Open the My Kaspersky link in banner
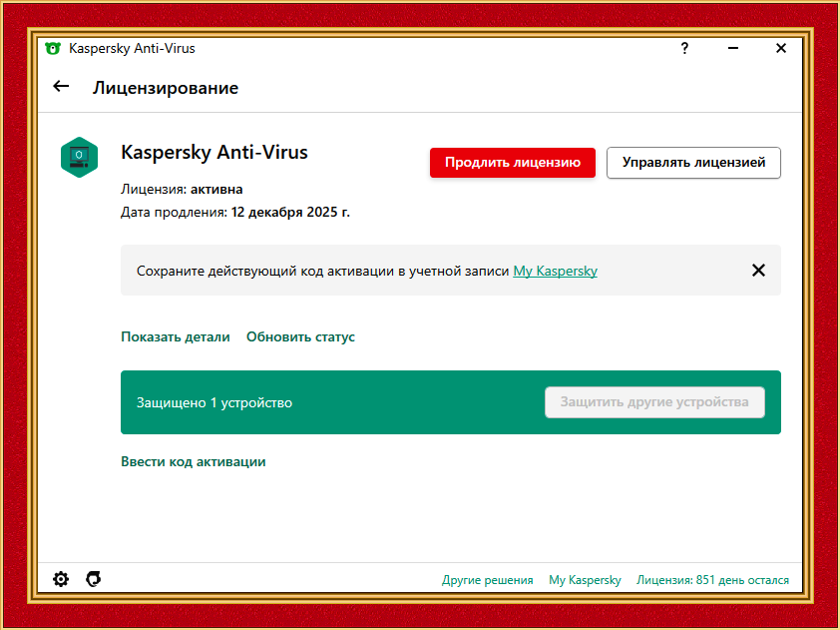This screenshot has width=840, height=630. (555, 271)
